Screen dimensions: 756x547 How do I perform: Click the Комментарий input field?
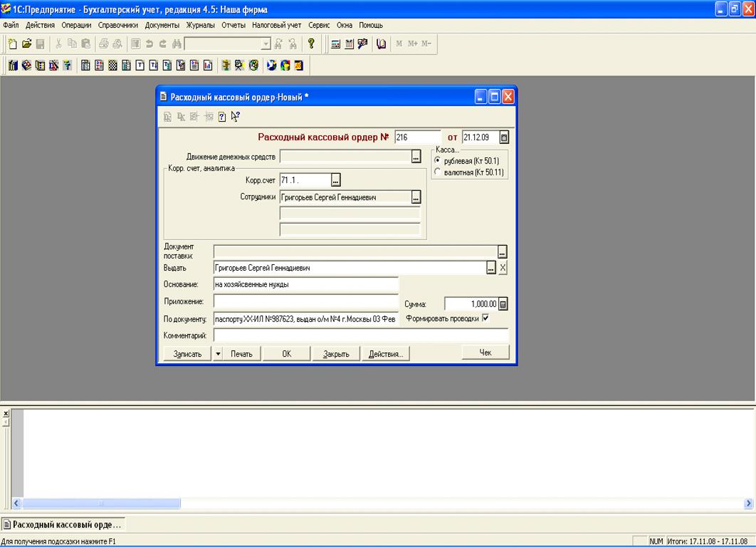click(360, 335)
